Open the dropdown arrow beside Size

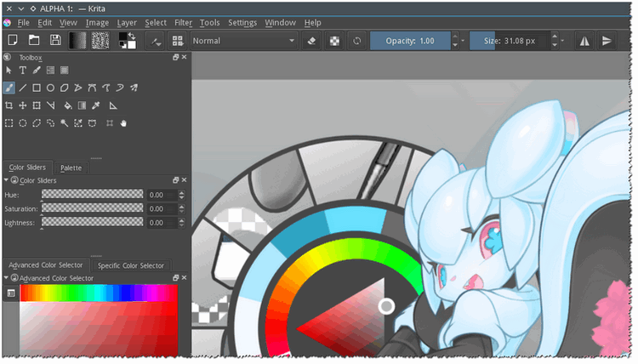563,41
